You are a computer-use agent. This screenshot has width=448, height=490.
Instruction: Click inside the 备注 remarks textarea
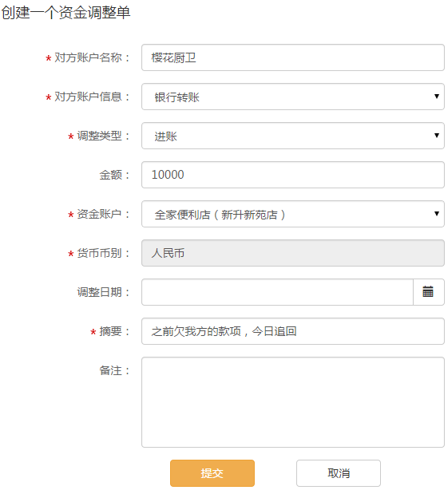[292, 402]
